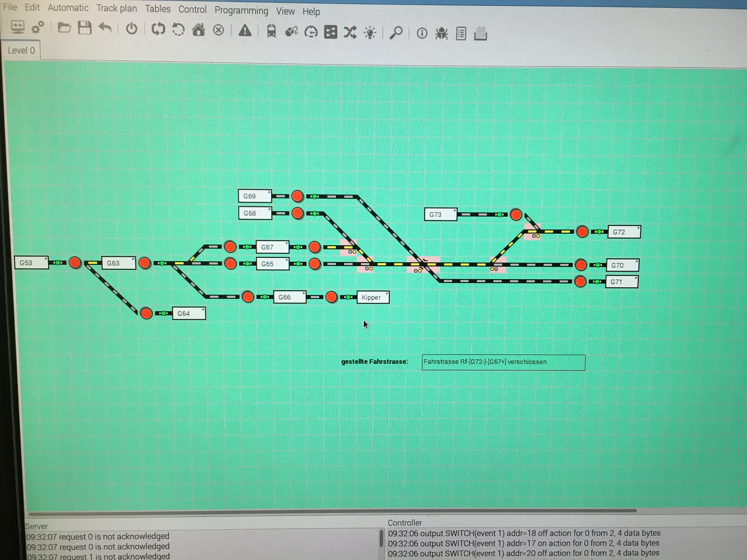
Task: Click block G66
Action: pos(290,297)
